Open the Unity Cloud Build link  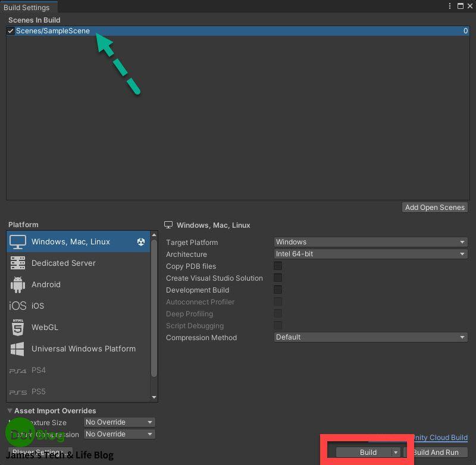[441, 438]
